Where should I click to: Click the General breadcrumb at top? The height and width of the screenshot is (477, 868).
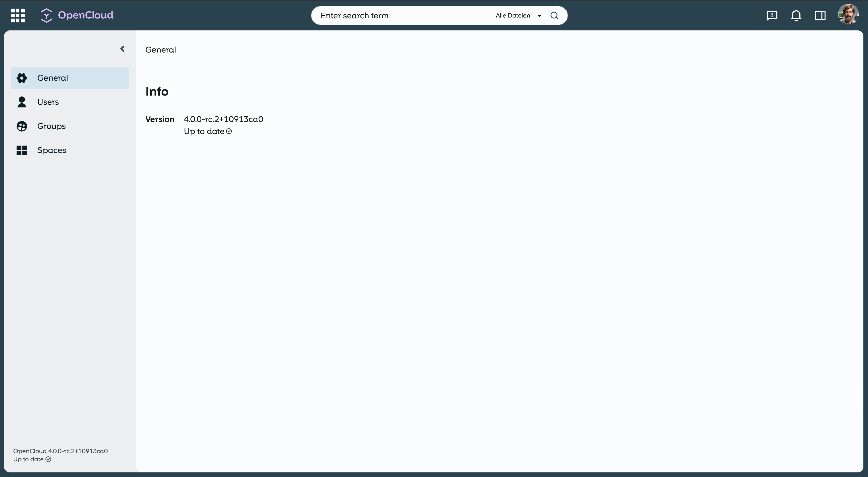pyautogui.click(x=160, y=50)
